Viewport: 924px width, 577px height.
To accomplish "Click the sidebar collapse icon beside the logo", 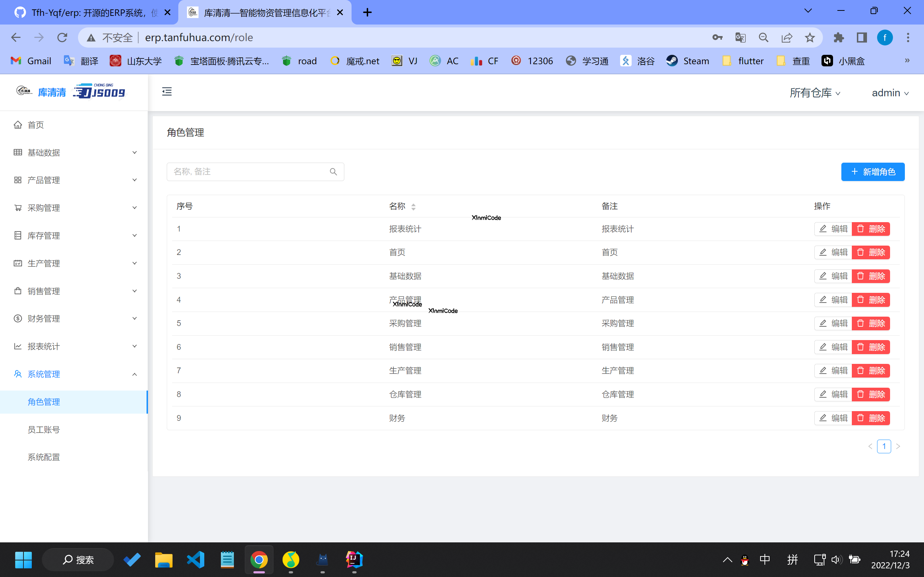I will pos(167,92).
